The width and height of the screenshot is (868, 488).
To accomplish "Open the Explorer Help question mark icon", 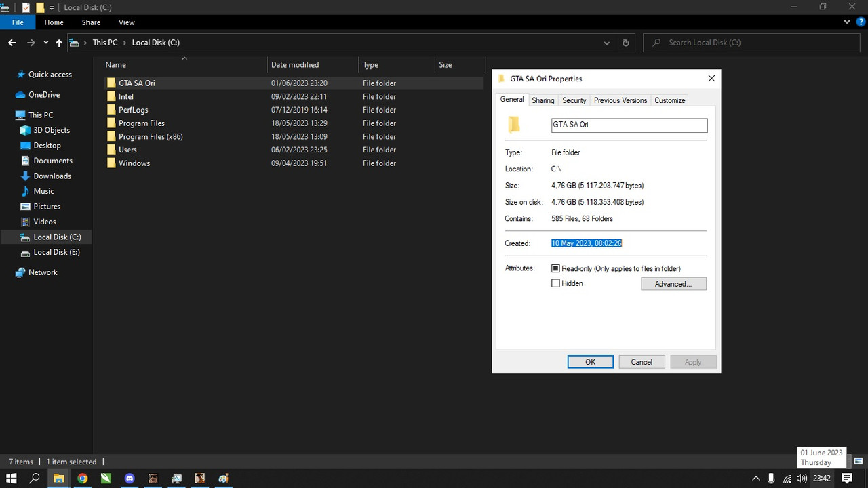I will [861, 22].
